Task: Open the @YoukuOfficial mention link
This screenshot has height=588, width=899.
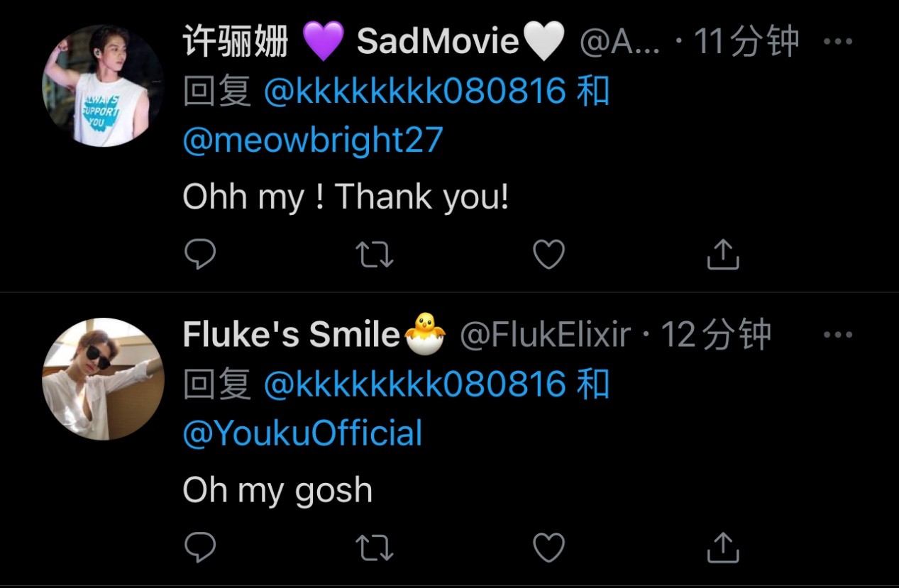Action: (302, 433)
